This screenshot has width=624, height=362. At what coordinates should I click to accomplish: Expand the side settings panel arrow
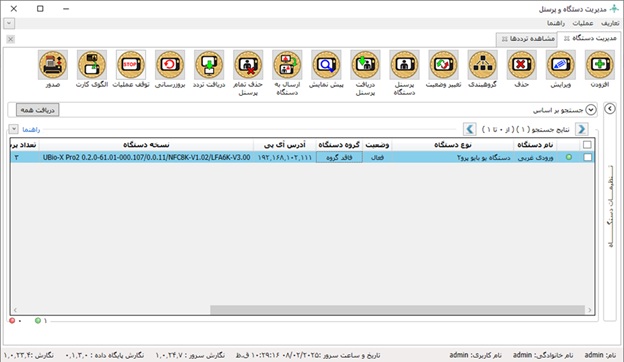coord(610,108)
